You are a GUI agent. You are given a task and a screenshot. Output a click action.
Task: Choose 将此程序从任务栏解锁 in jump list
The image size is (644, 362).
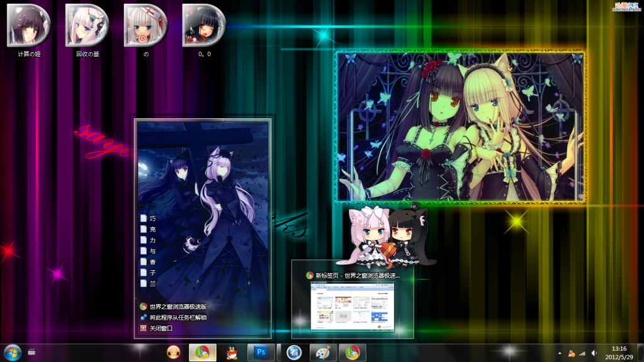click(x=178, y=317)
